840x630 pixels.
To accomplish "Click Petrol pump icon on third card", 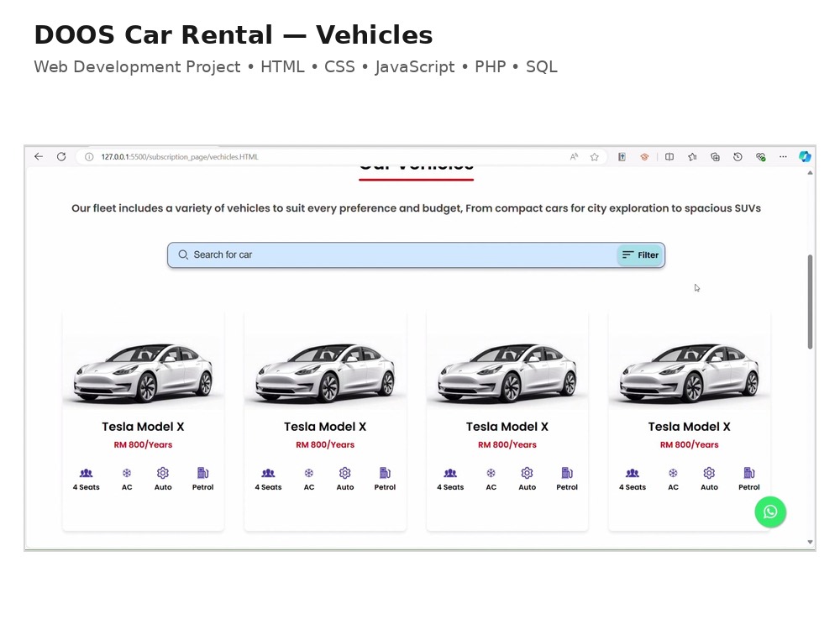I will click(567, 473).
